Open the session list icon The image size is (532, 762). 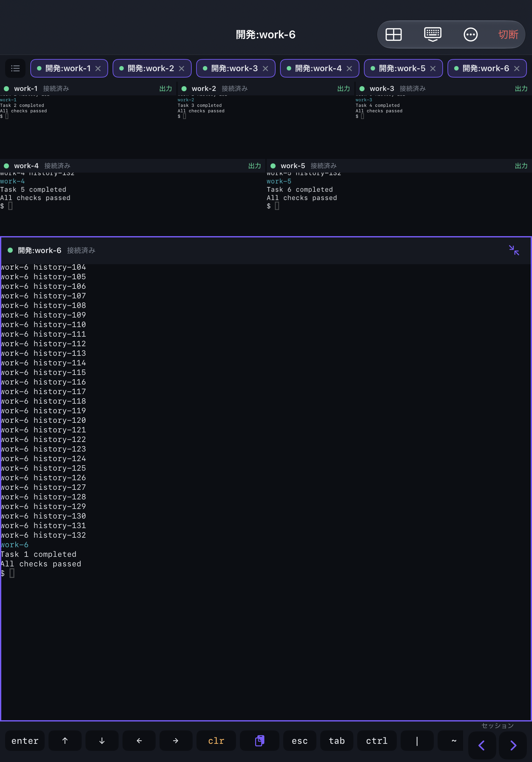(x=15, y=68)
